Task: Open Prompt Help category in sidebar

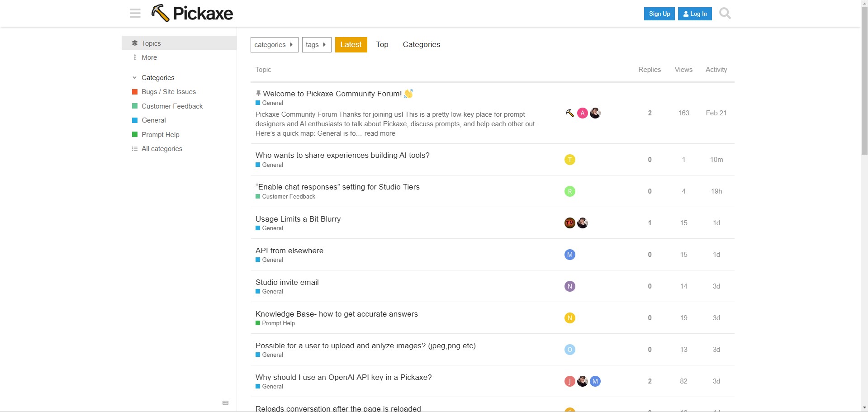Action: point(179,135)
